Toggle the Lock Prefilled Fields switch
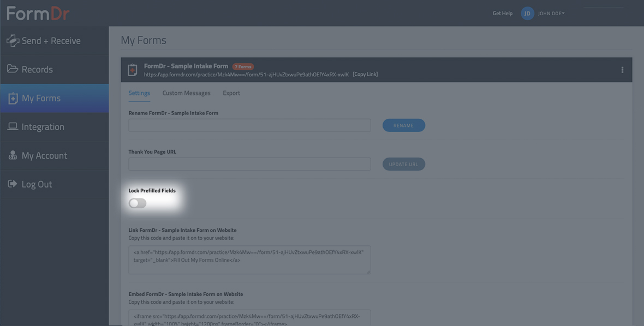Viewport: 644px width, 326px height. pos(138,203)
